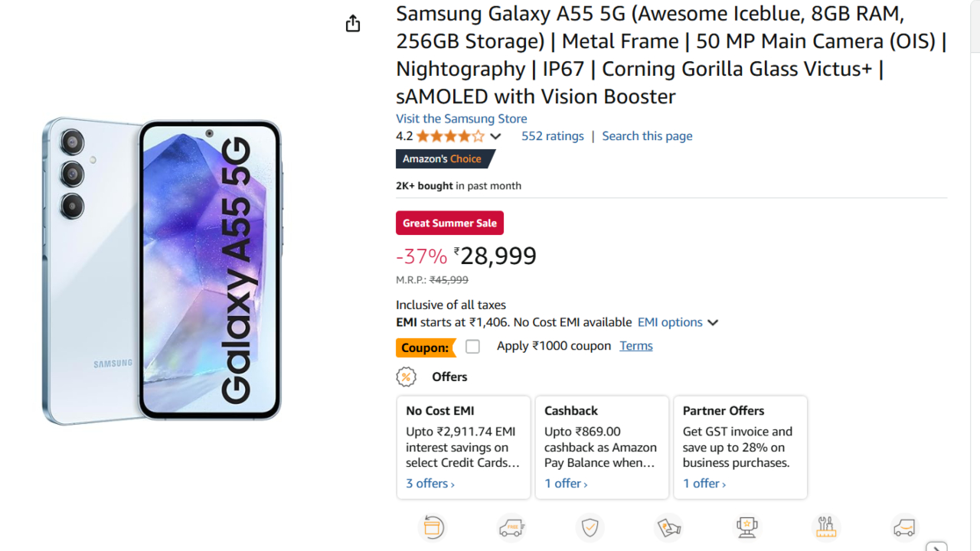This screenshot has height=551, width=980.
Task: Visit the Samsung Store link
Action: click(461, 119)
